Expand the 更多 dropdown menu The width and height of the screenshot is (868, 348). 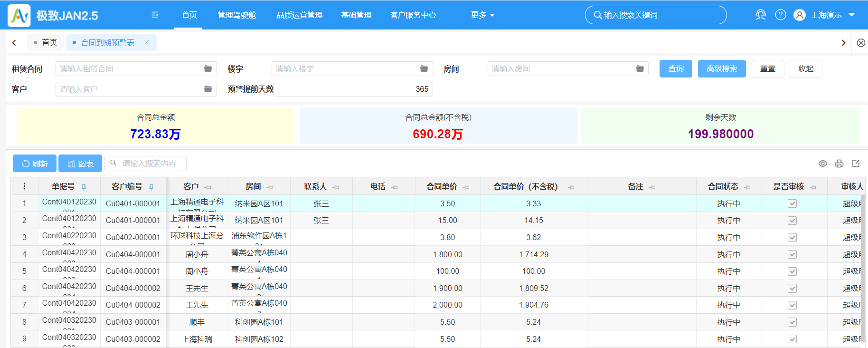(x=482, y=15)
